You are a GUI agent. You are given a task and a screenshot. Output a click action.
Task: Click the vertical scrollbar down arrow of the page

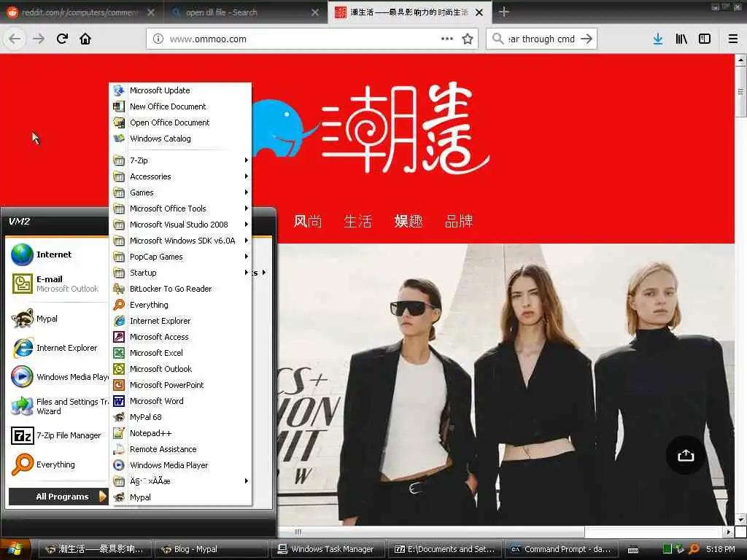click(x=740, y=519)
